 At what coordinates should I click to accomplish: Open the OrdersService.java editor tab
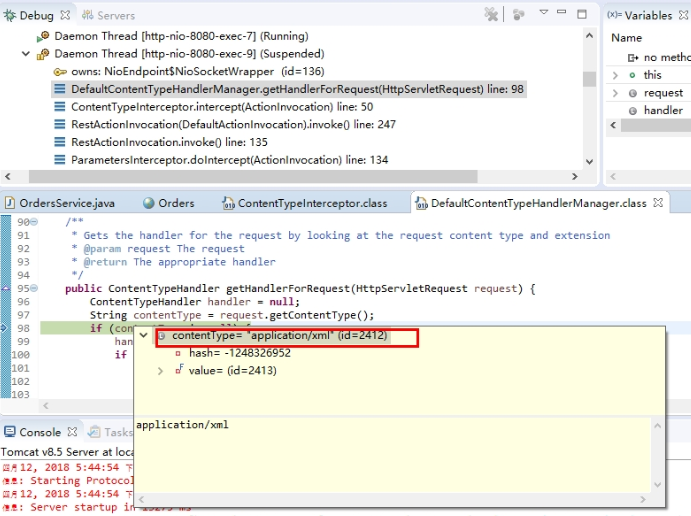coord(60,203)
